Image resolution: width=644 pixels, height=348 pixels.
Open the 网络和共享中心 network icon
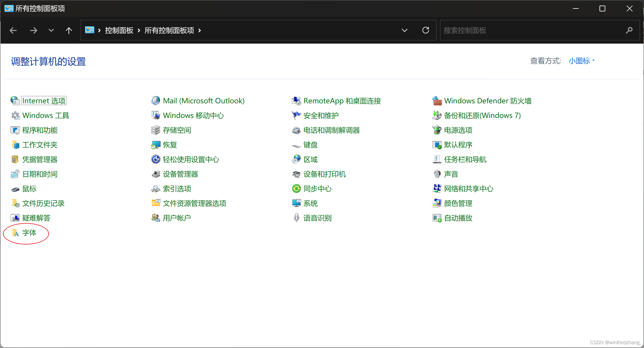pos(437,189)
